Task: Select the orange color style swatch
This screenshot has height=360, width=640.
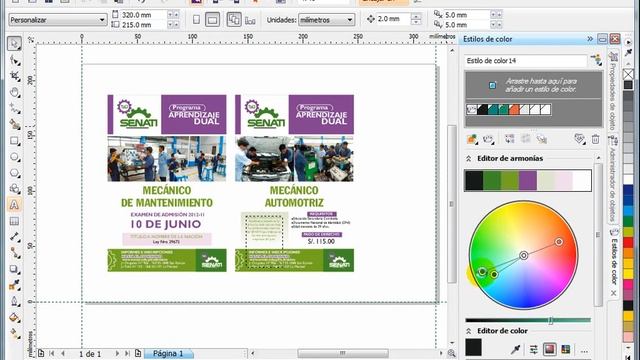Action: [x=513, y=109]
